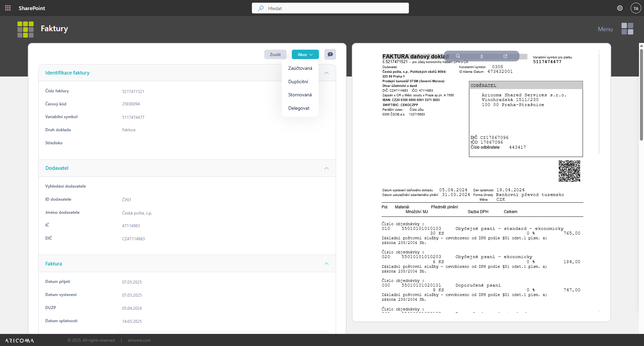The image size is (644, 346).
Task: Collapse the Identifikace faktury section
Action: pyautogui.click(x=326, y=73)
